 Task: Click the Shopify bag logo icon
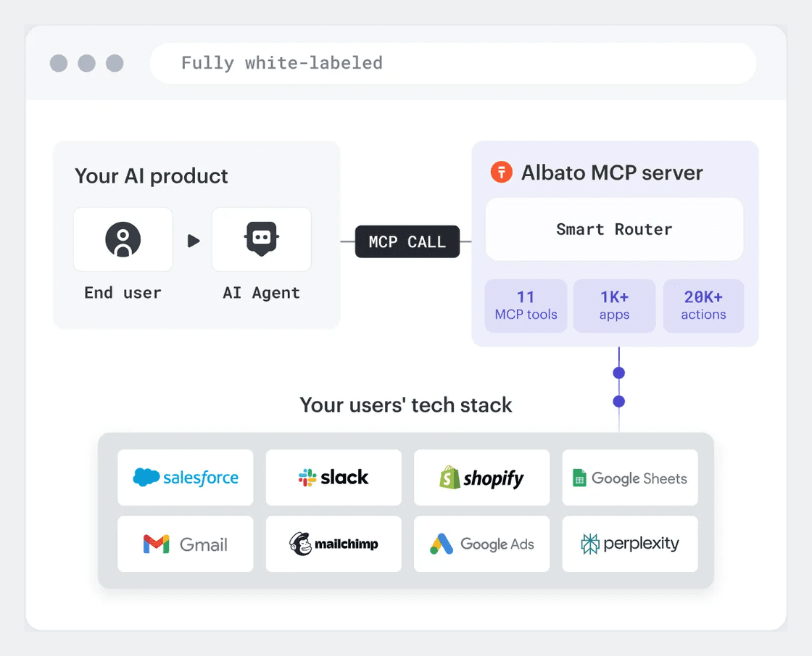(449, 477)
